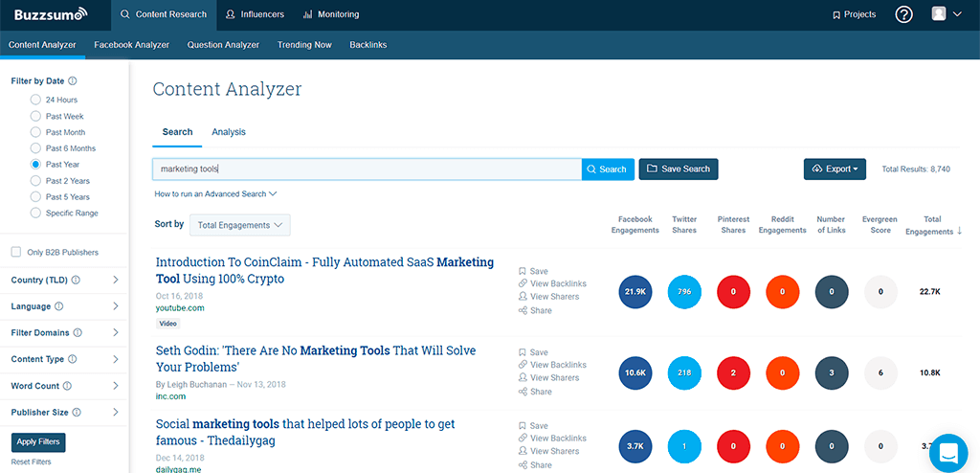Screen dimensions: 980x473
Task: Open the Export dropdown
Action: 835,169
